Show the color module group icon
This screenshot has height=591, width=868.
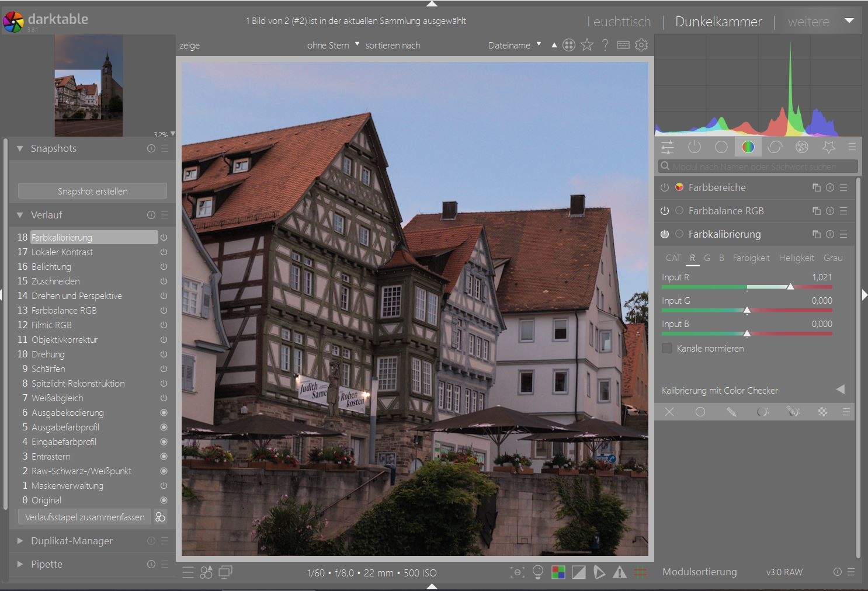748,147
